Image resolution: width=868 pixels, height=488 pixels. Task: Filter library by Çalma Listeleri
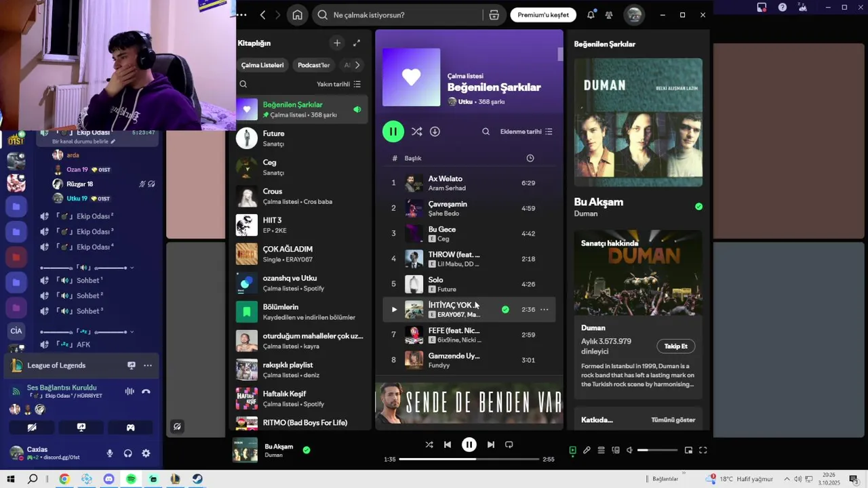pos(262,65)
